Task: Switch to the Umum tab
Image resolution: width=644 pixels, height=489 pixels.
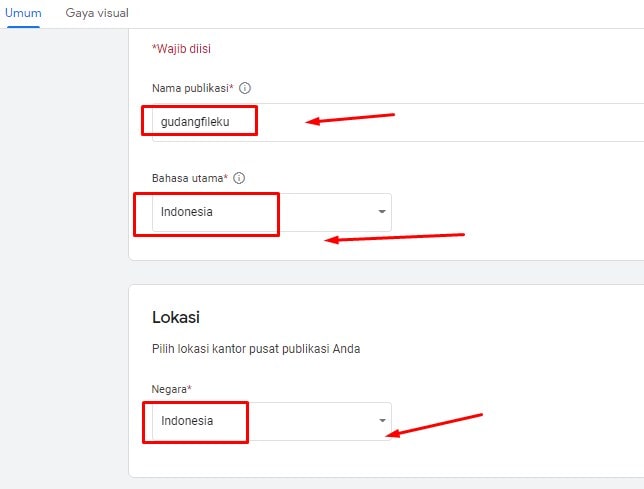Action: 22,14
